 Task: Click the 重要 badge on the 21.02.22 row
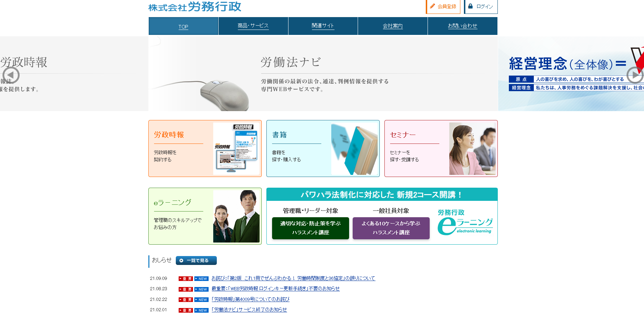pos(186,300)
